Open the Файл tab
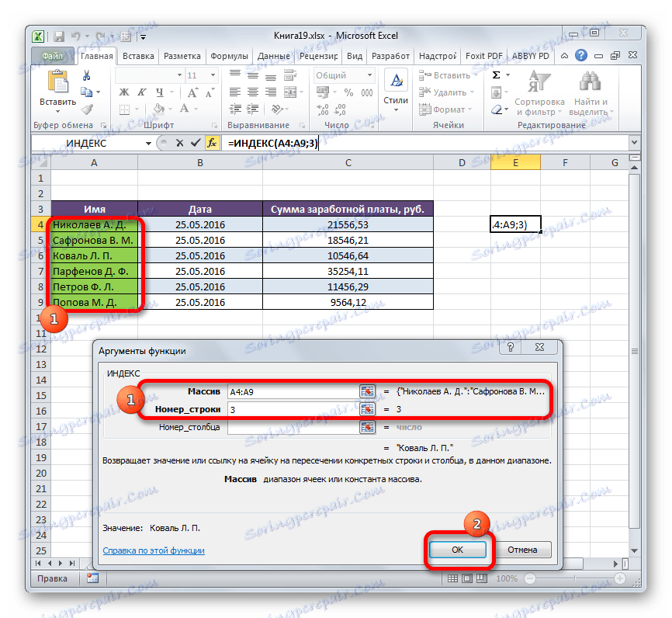Screen dimensions: 672x618 point(53,56)
